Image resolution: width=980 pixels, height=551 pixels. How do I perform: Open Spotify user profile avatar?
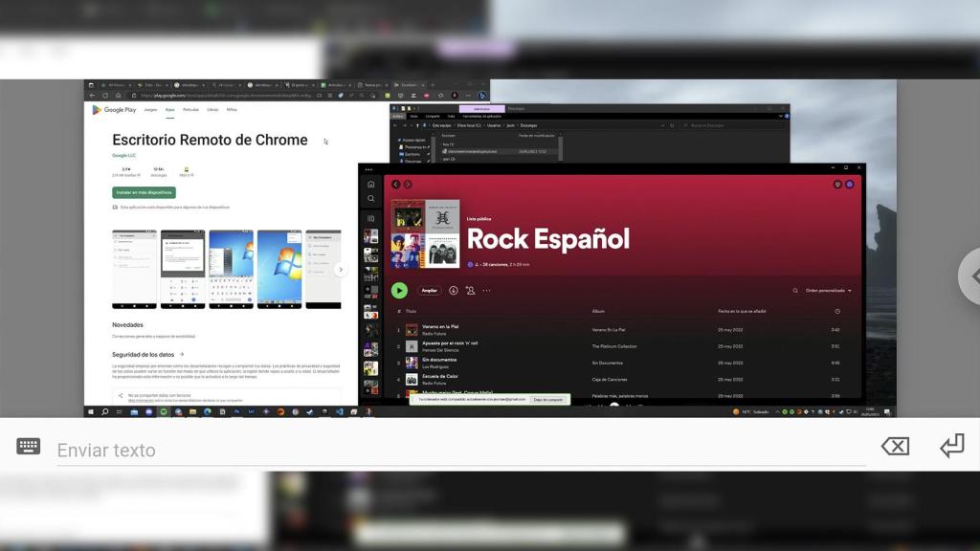pyautogui.click(x=850, y=185)
